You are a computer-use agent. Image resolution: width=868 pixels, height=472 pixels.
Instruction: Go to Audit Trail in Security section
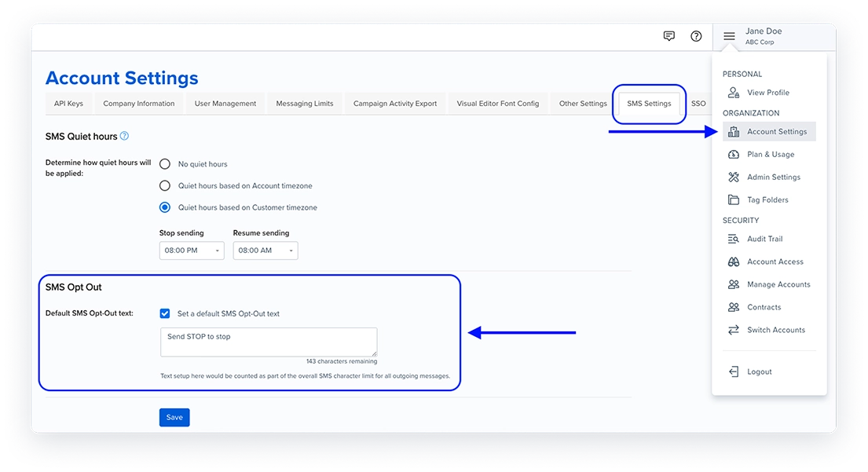click(x=764, y=240)
